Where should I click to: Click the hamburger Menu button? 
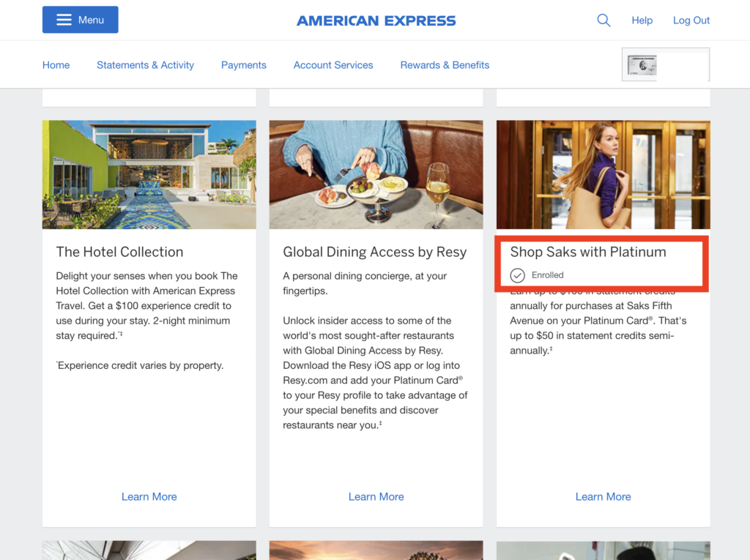click(81, 20)
